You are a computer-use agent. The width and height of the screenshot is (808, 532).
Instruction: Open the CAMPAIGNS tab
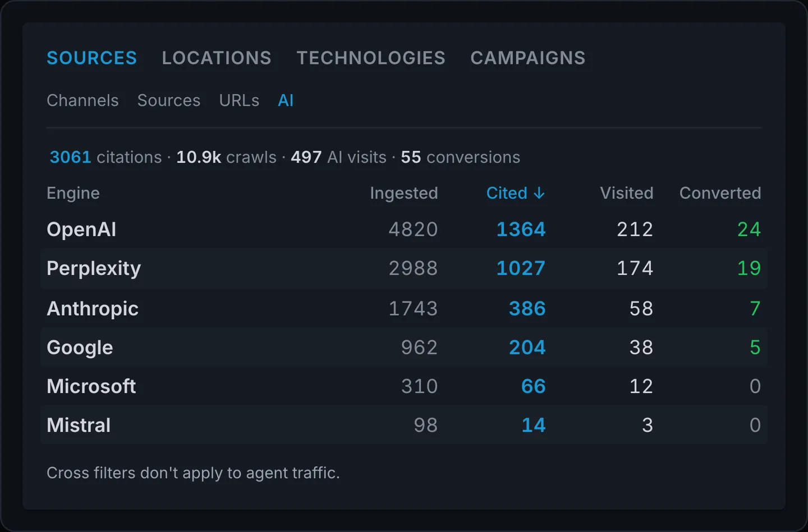point(528,58)
